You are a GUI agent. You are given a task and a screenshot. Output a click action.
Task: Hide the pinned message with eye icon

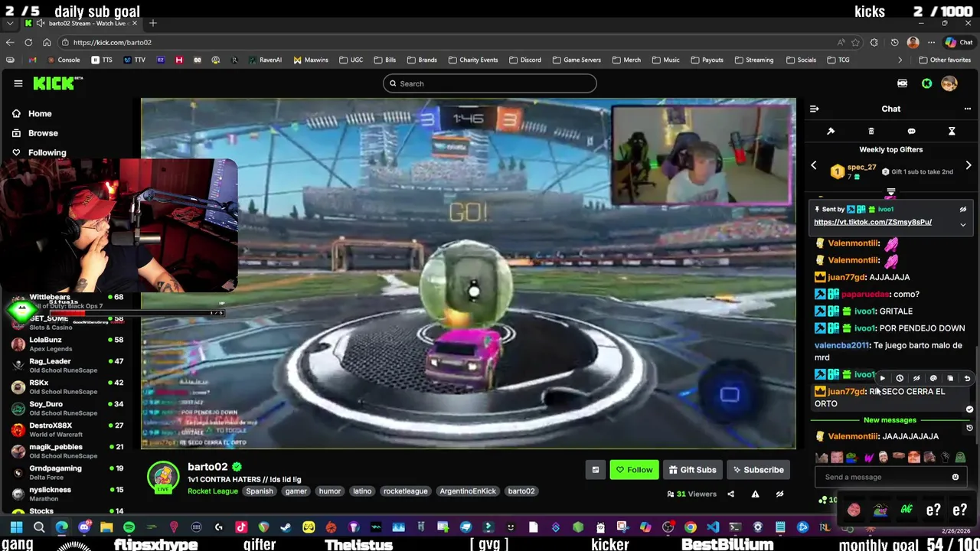click(963, 209)
